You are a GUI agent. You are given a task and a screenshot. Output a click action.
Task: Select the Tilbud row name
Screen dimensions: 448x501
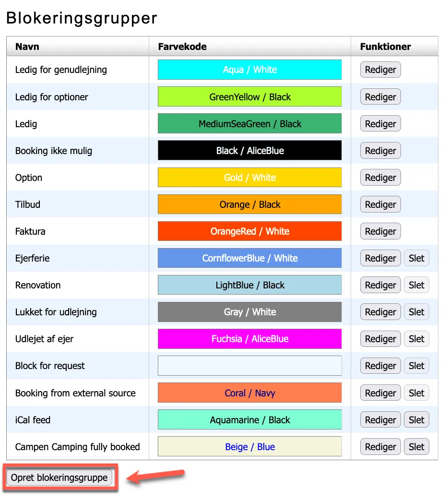click(28, 204)
